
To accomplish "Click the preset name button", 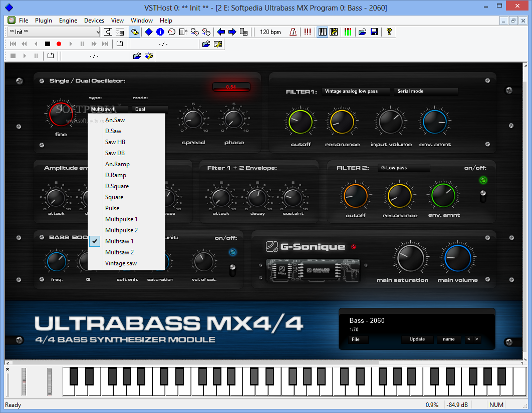I will 448,339.
